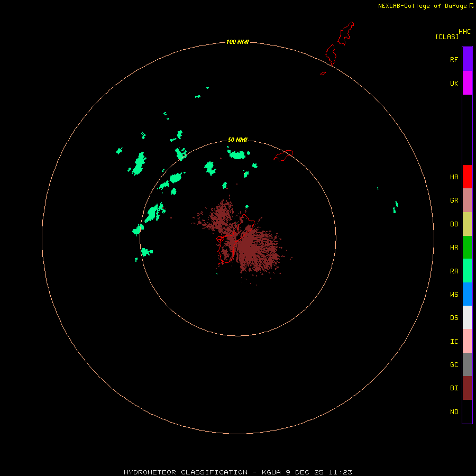Click the ND legend label

point(454,412)
